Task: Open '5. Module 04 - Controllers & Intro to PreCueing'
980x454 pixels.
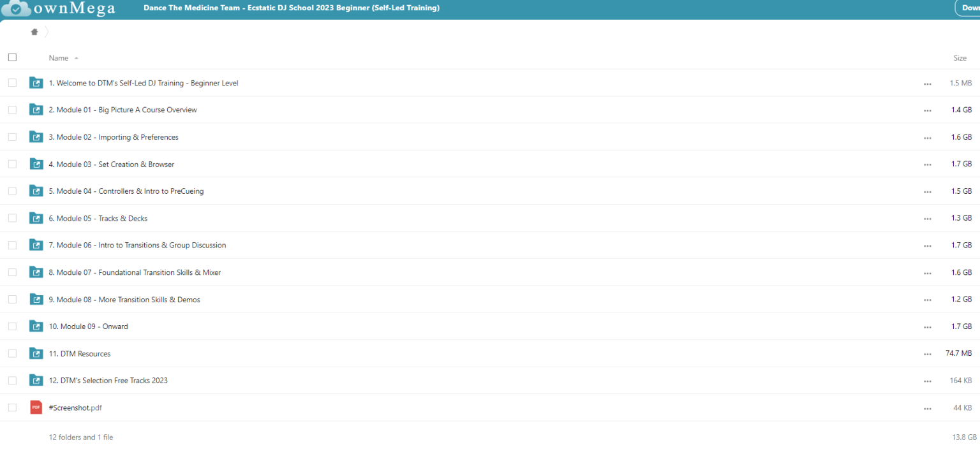Action: pos(126,191)
